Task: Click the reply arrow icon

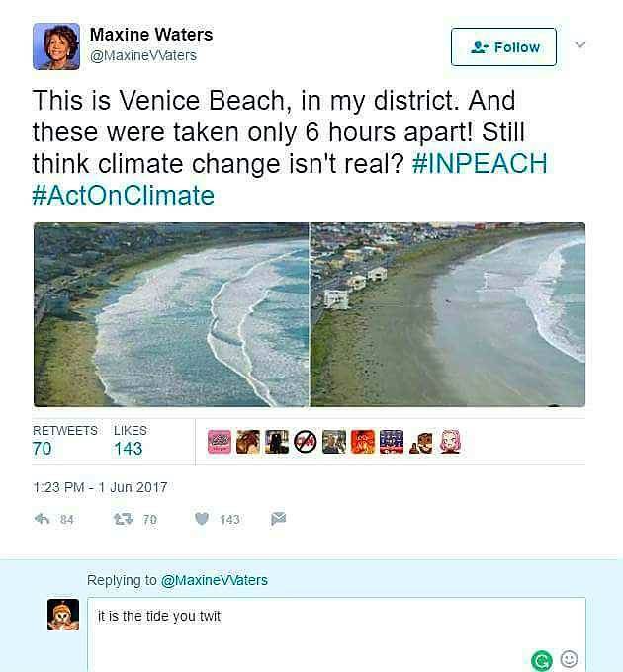Action: coord(42,518)
